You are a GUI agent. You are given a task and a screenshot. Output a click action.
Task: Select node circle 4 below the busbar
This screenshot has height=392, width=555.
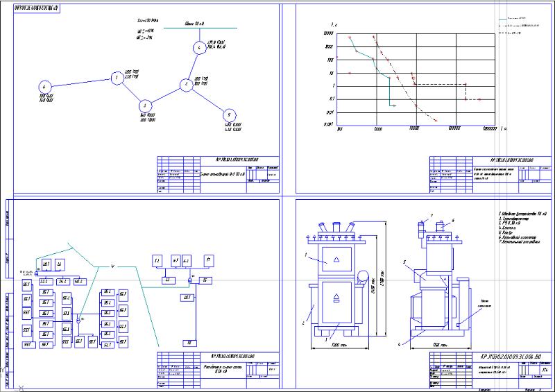point(200,48)
